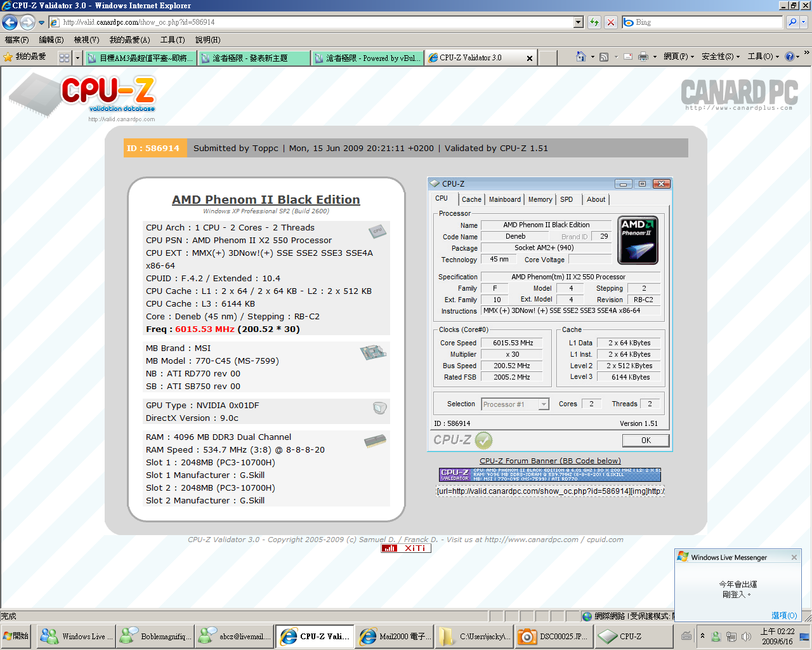812x650 pixels.
Task: Select the Cache tab in CPU-Z
Action: tap(471, 199)
